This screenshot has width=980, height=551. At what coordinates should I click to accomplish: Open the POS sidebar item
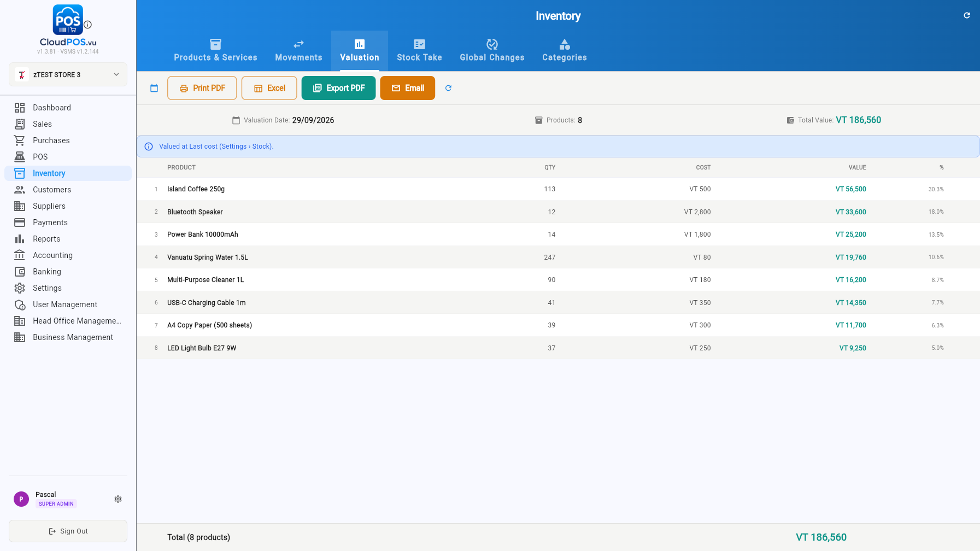pyautogui.click(x=68, y=157)
